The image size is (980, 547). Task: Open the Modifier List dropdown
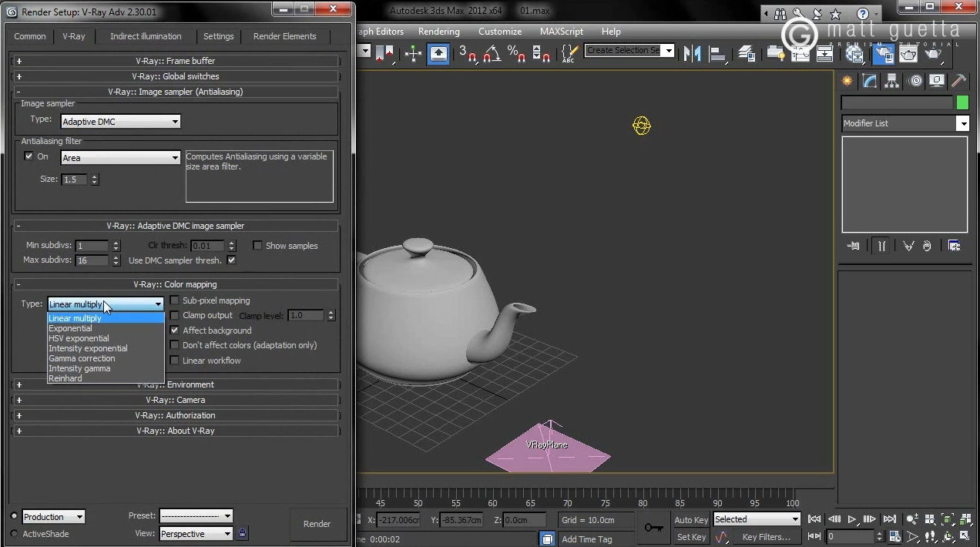point(904,123)
